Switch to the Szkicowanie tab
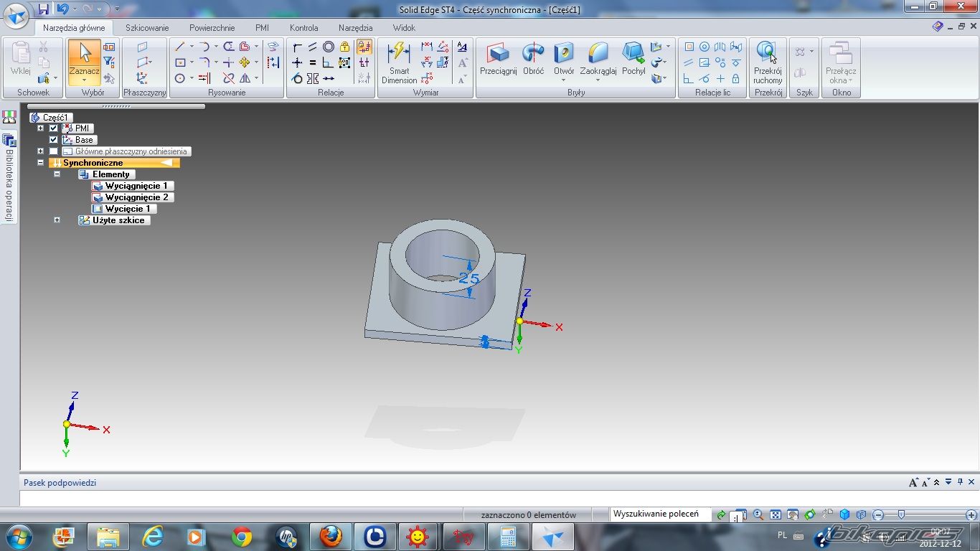 pyautogui.click(x=147, y=28)
